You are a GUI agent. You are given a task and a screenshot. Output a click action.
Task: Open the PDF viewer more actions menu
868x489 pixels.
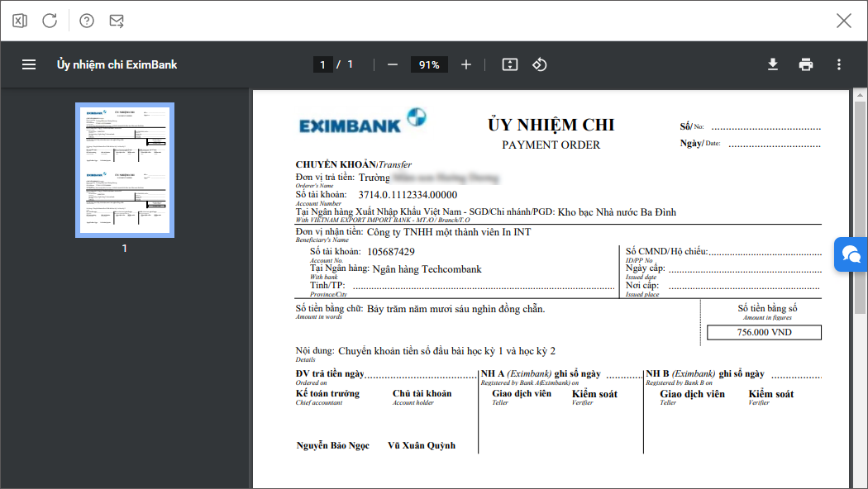click(x=839, y=64)
